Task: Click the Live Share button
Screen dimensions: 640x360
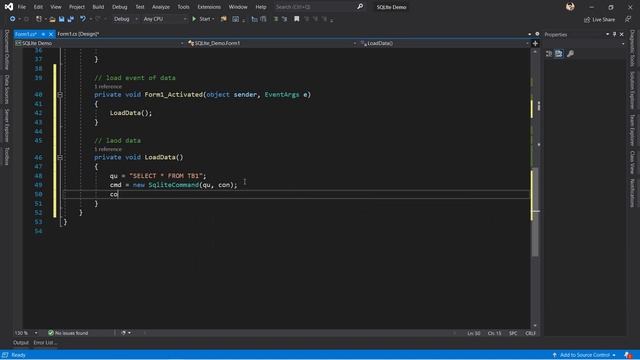Action: point(599,19)
